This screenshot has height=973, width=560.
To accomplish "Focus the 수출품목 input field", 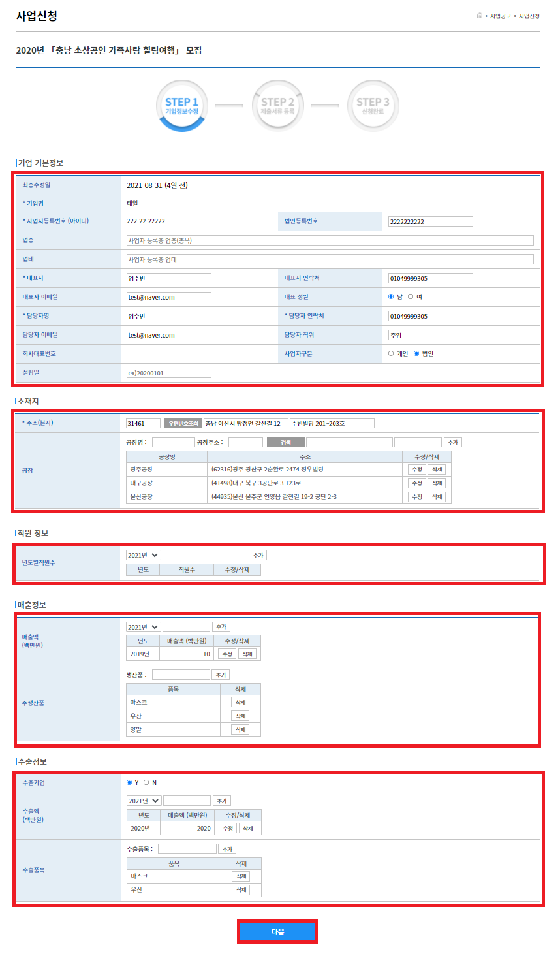I will coord(187,849).
